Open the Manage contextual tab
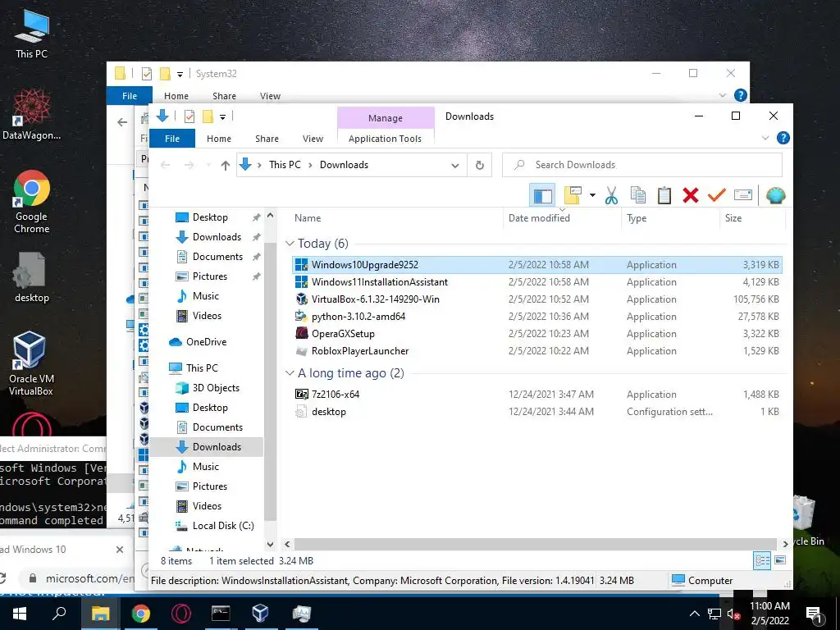This screenshot has width=840, height=630. pos(386,118)
